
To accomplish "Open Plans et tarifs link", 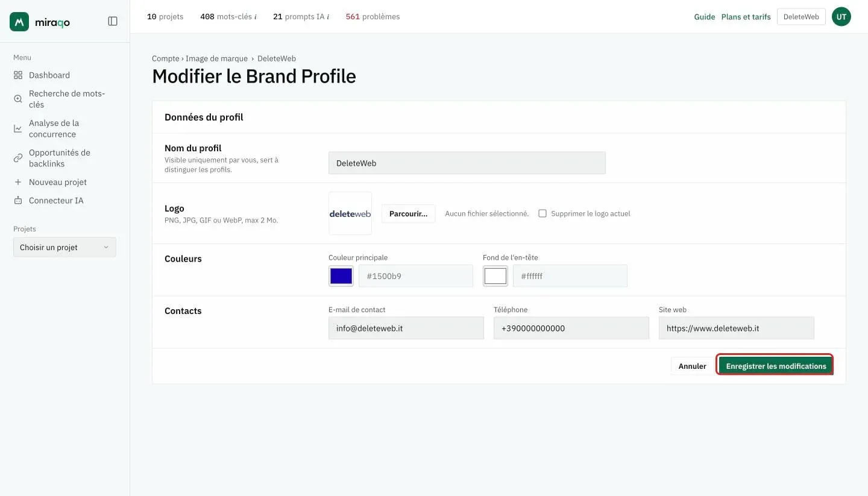I will click(746, 17).
